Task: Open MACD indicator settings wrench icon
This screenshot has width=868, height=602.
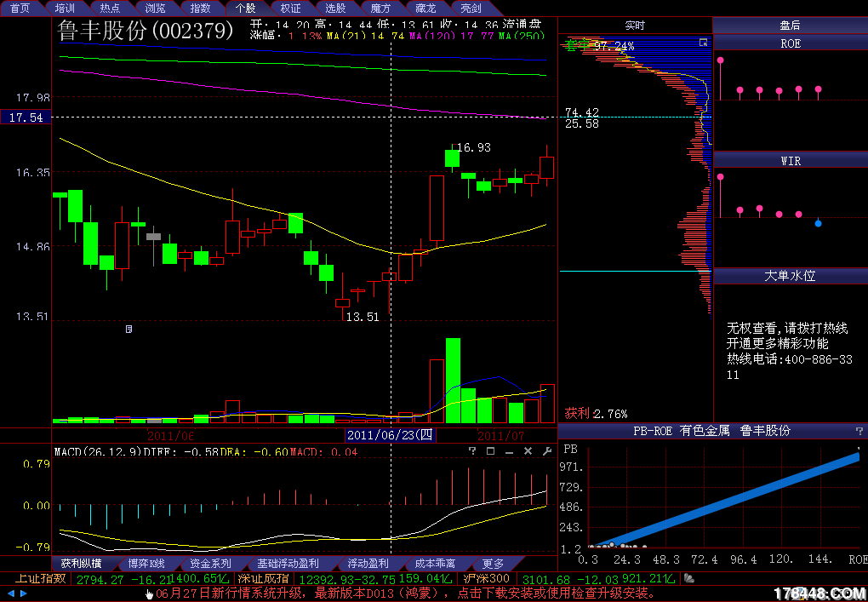Action: pos(545,451)
